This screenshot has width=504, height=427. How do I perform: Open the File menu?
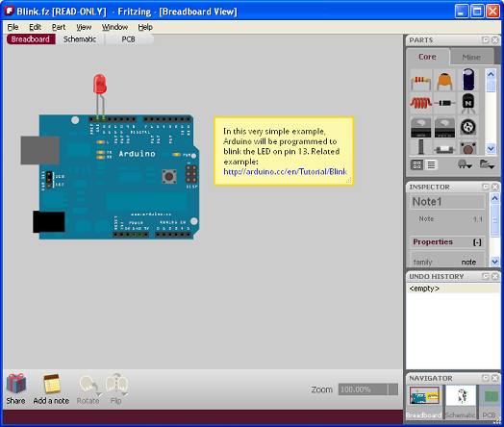(13, 27)
